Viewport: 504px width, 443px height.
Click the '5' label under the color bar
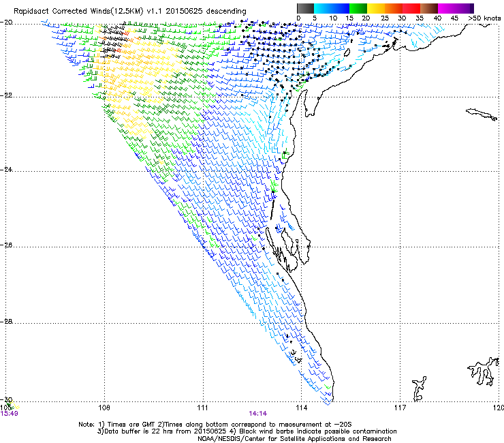click(315, 18)
